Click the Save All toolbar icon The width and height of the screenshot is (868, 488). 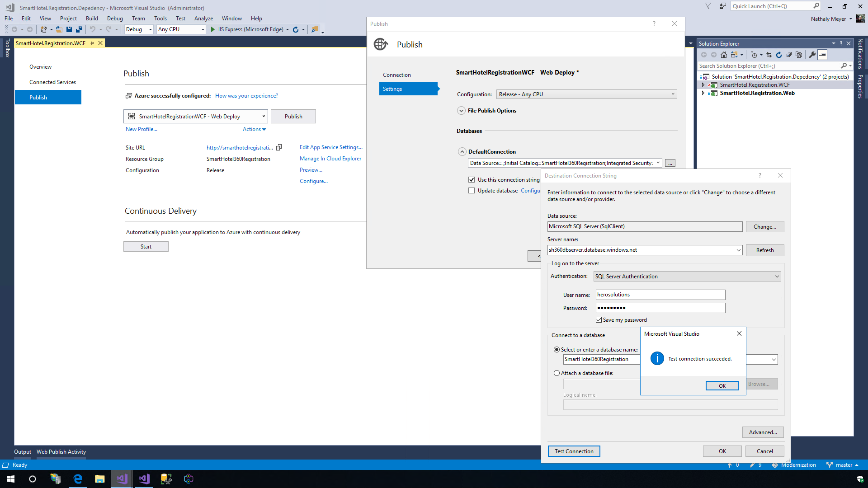click(79, 29)
